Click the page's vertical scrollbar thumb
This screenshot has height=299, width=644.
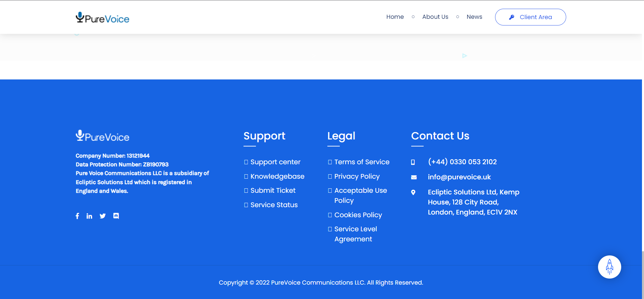(643, 275)
